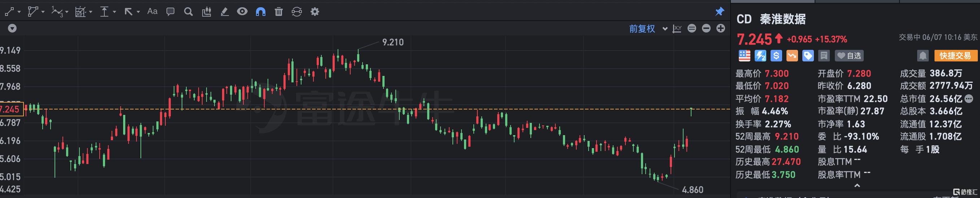
Task: Click the sync drawings icon
Action: (x=297, y=12)
